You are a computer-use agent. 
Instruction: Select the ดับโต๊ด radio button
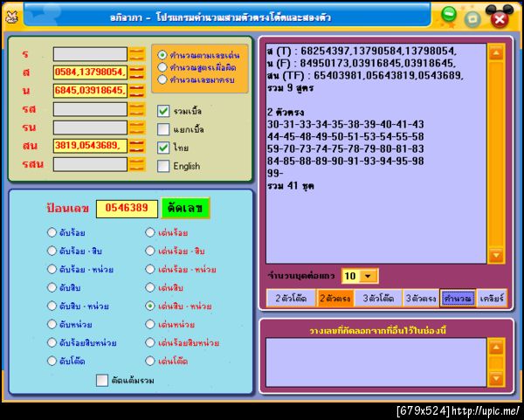(52, 361)
